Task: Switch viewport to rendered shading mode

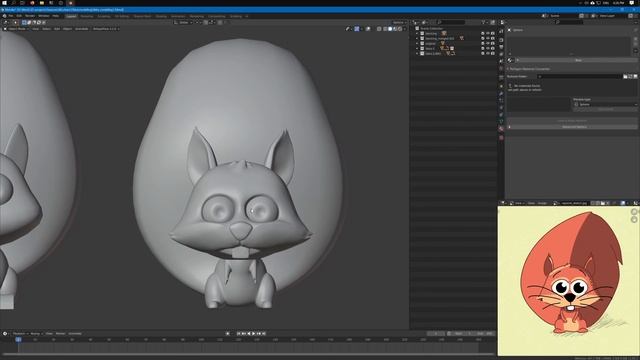Action: [400, 29]
